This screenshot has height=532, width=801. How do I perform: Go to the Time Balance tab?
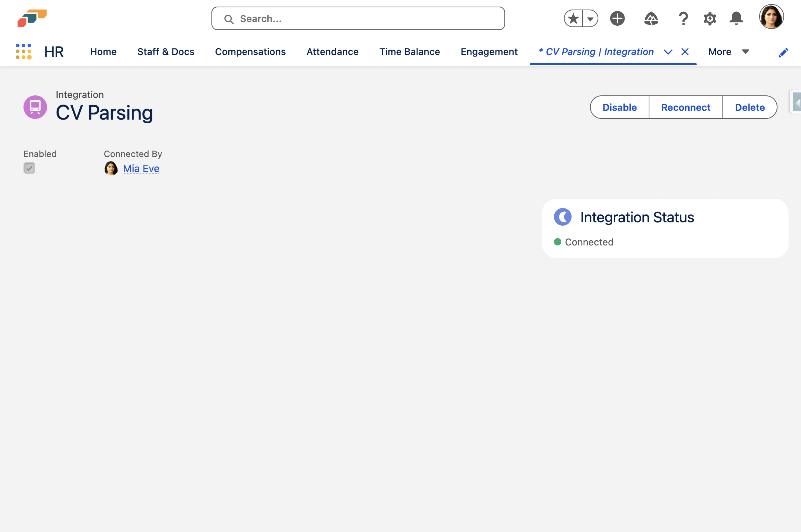410,52
